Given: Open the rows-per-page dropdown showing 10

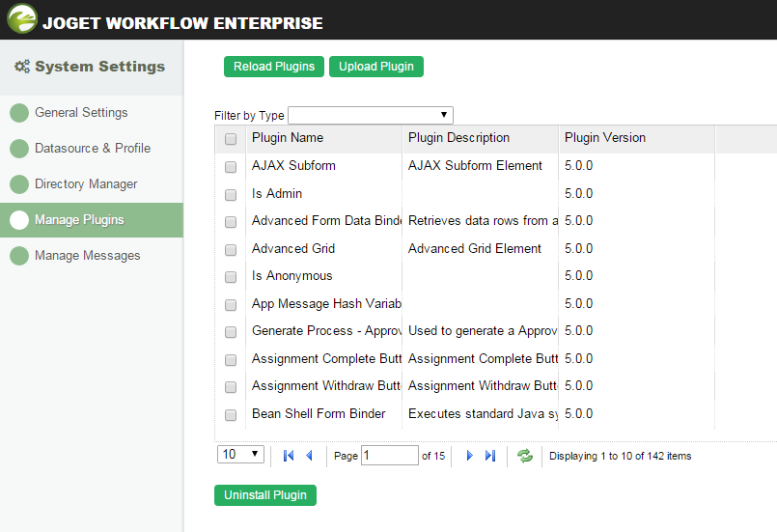Looking at the screenshot, I should [x=241, y=454].
